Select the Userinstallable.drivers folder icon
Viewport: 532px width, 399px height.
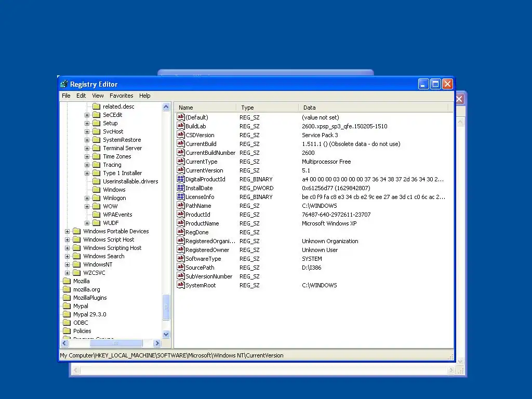pos(97,181)
